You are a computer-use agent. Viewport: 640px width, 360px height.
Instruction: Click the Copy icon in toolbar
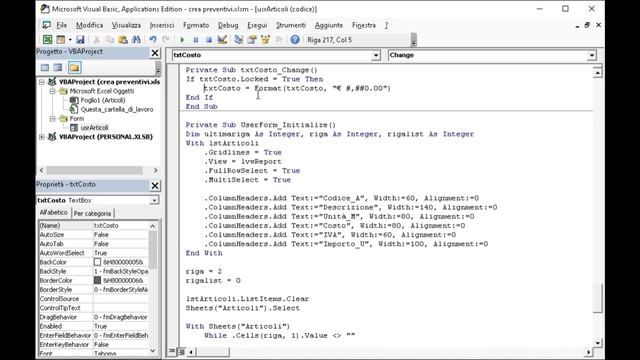click(x=109, y=40)
